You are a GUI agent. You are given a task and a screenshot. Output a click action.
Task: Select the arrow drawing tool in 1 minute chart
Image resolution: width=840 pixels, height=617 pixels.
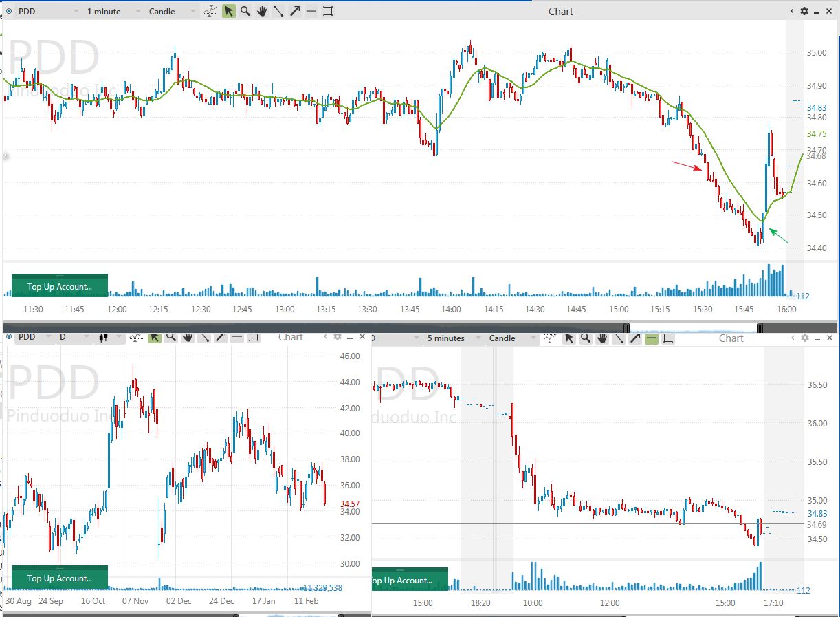tap(295, 11)
